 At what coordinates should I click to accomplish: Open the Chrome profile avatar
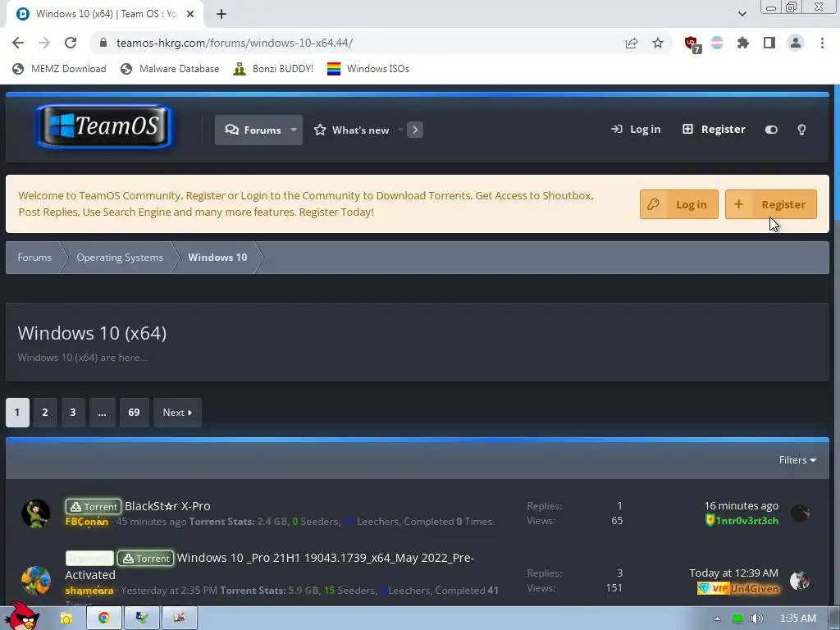click(x=796, y=43)
